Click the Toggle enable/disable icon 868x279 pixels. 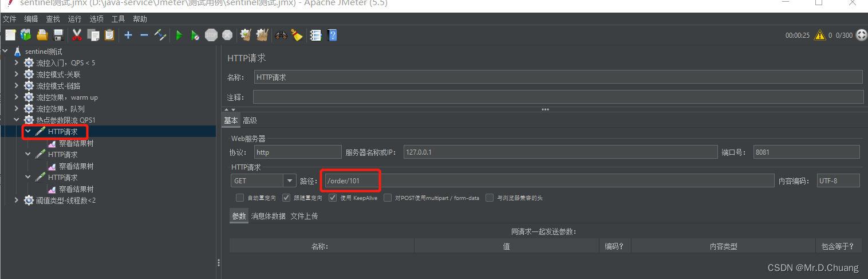pos(160,35)
